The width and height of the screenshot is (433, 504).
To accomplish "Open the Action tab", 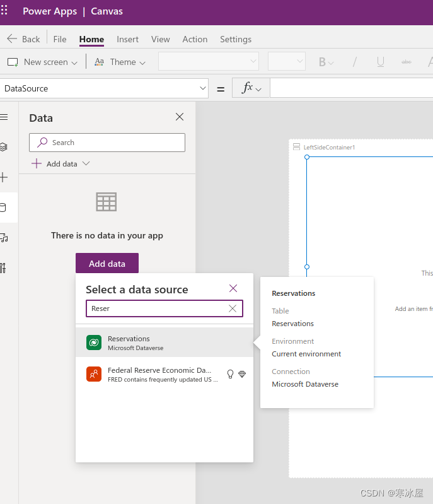I will 195,39.
